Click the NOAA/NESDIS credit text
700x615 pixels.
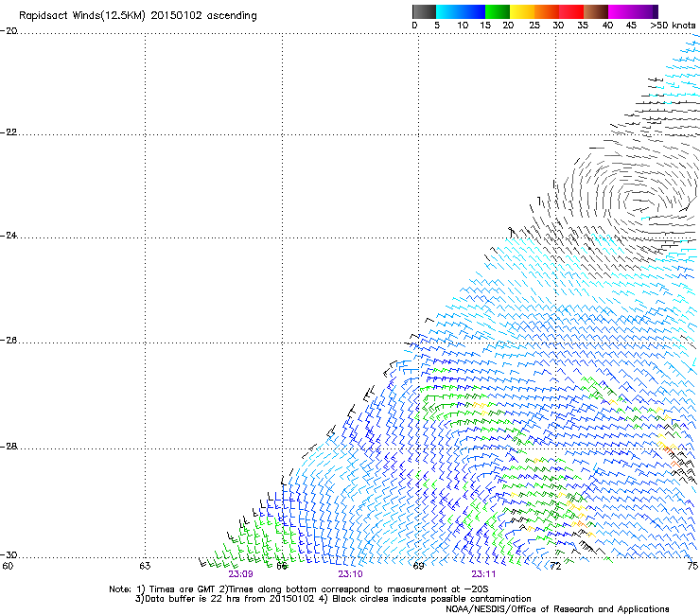(557, 609)
